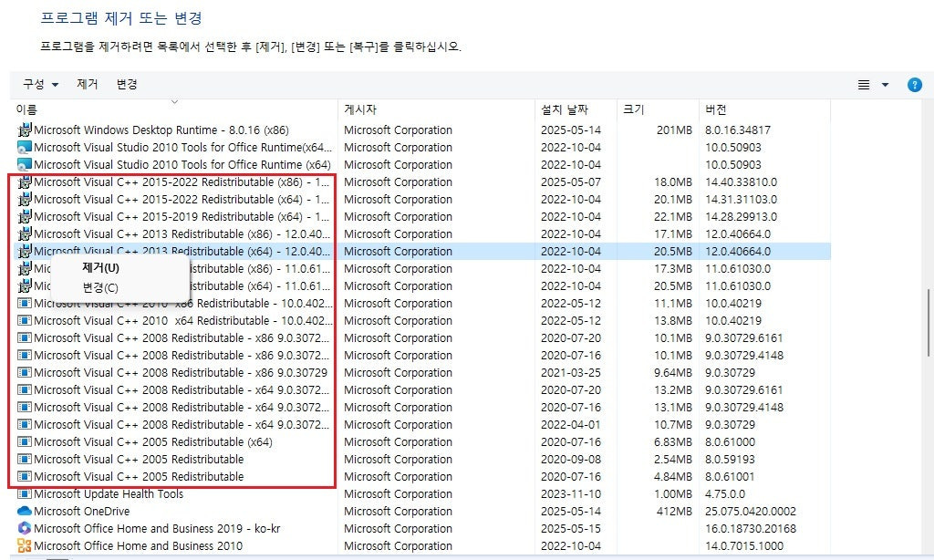Image resolution: width=934 pixels, height=560 pixels.
Task: Click icon of Visual C++ 2005 version 8.0.61001
Action: (25, 476)
